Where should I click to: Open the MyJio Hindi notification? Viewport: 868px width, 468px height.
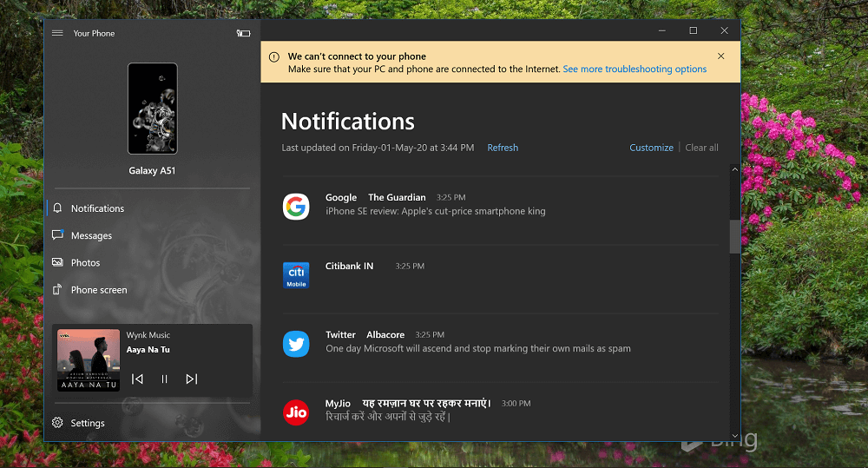(x=500, y=411)
